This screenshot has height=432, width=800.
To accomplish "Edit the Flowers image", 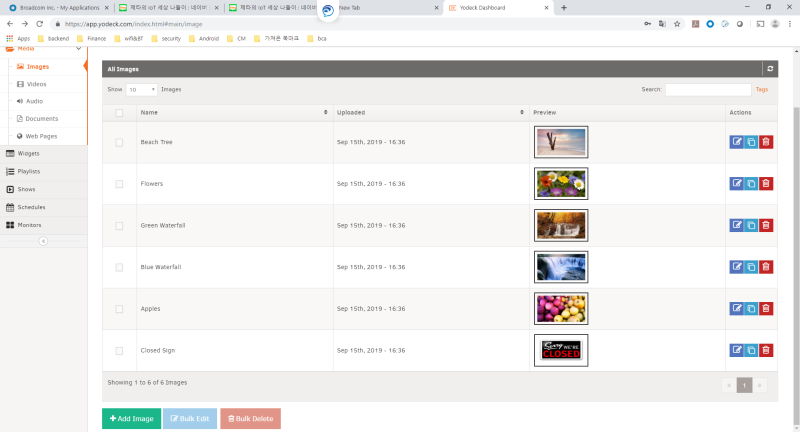I will [x=736, y=184].
